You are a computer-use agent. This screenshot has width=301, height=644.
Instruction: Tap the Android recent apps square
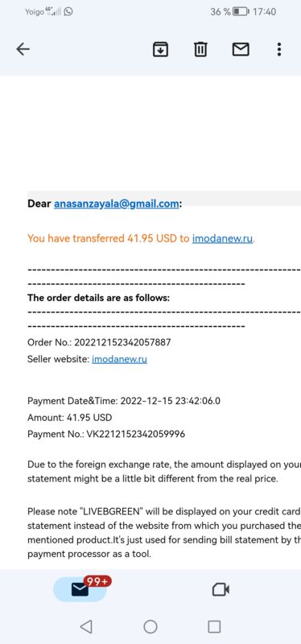coord(214,626)
